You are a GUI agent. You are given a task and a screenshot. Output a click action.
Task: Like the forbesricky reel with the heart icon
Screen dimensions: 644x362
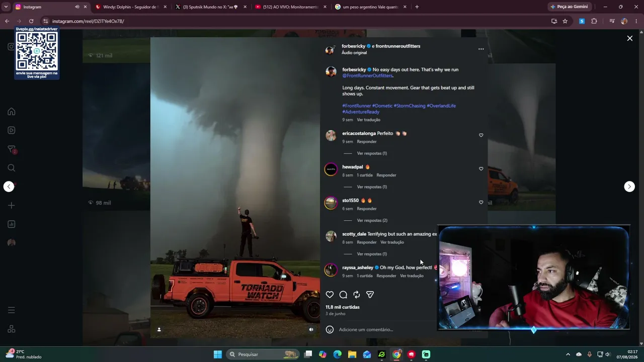[x=330, y=295]
